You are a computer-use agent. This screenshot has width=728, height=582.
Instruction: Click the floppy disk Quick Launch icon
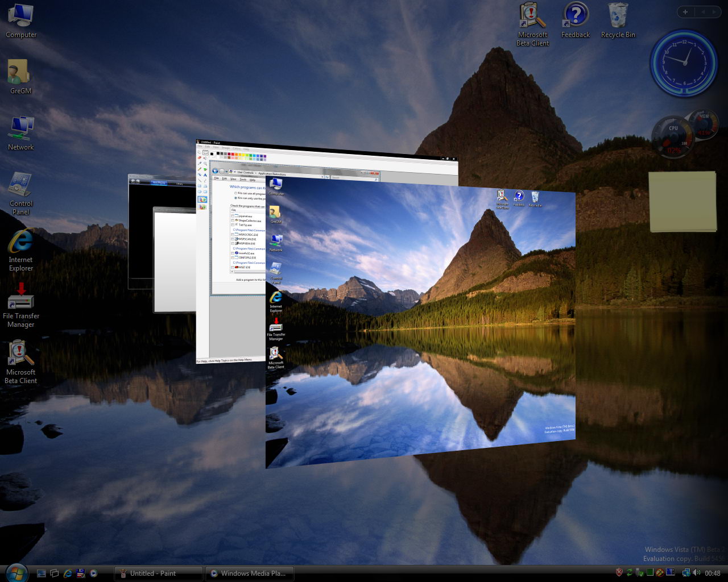81,573
